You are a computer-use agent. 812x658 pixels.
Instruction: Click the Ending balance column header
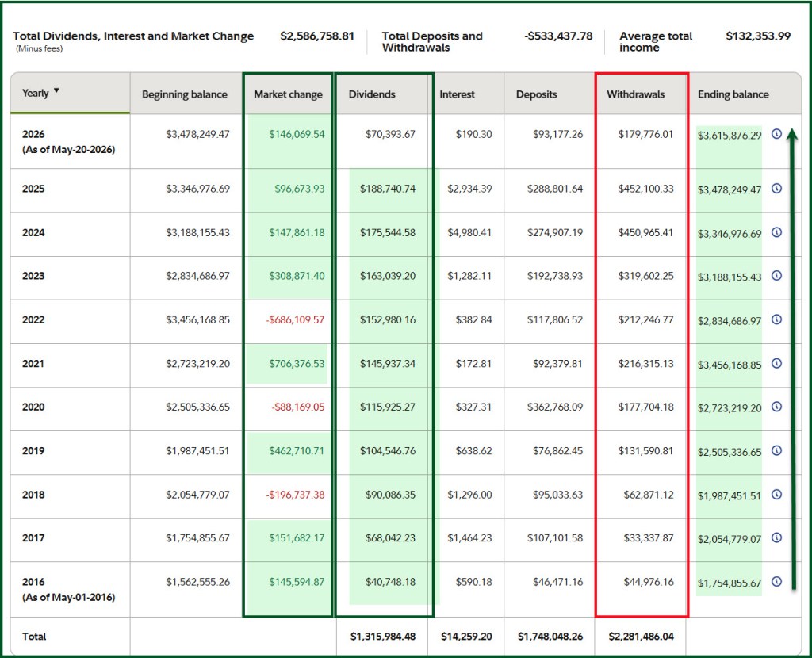point(733,94)
